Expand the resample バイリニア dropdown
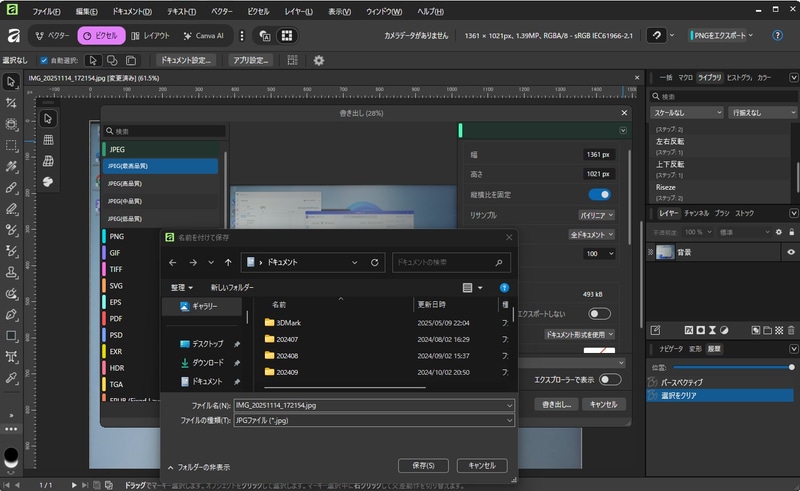The width and height of the screenshot is (800, 491). click(597, 215)
